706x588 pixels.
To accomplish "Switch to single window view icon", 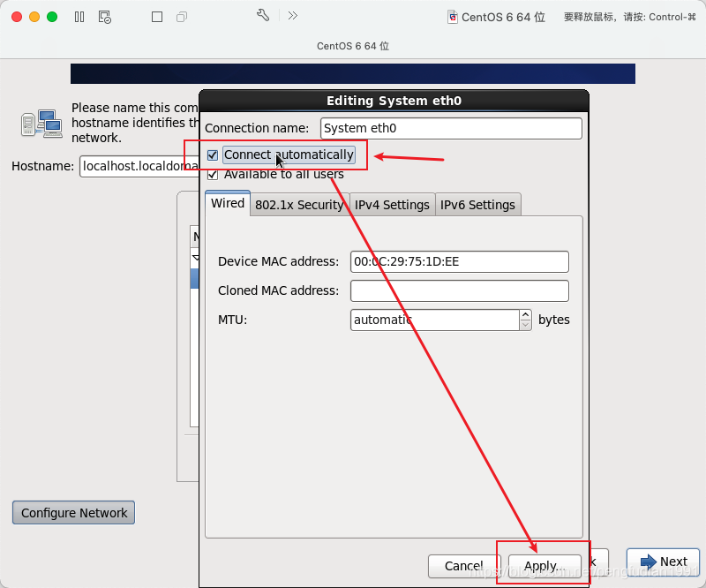I will [157, 17].
